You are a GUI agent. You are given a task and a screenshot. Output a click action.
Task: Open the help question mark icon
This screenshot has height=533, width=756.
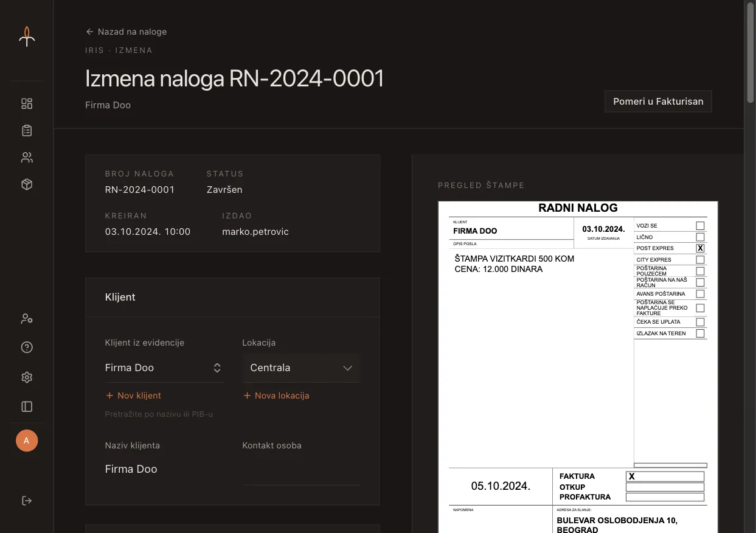[27, 347]
